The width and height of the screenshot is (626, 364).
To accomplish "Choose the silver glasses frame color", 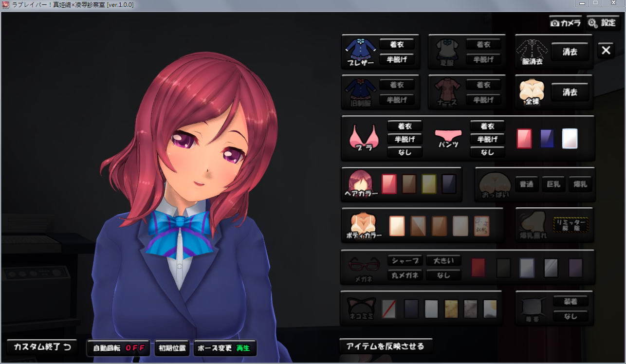I will [551, 268].
